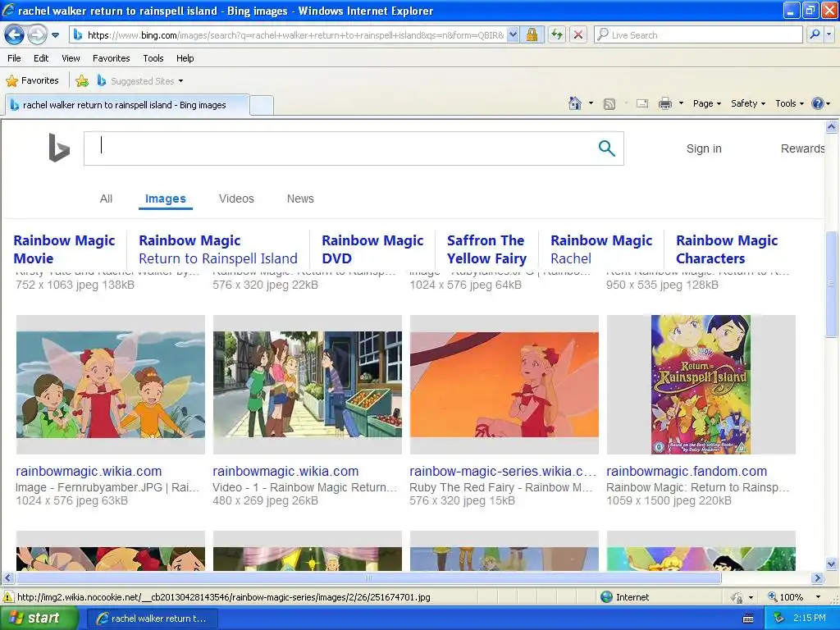
Task: Click the Read Mail envelope icon
Action: click(x=642, y=104)
